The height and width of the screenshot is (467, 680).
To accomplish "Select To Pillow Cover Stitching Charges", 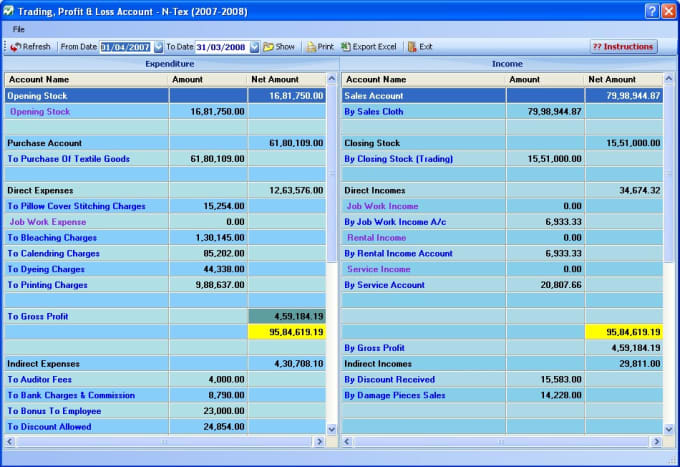I will [165, 206].
